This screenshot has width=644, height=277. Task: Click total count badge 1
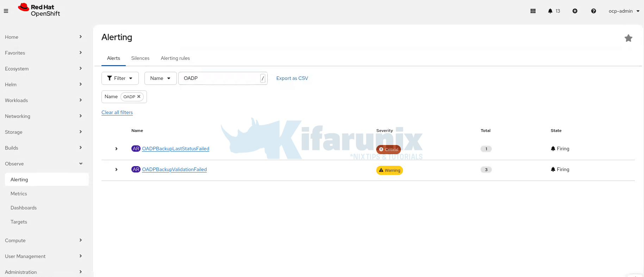pos(486,149)
